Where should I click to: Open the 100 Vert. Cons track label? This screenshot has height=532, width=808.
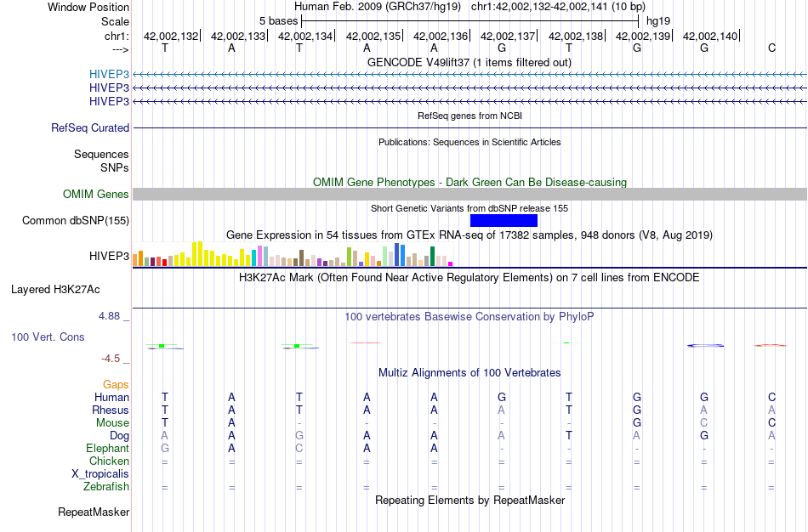point(48,337)
